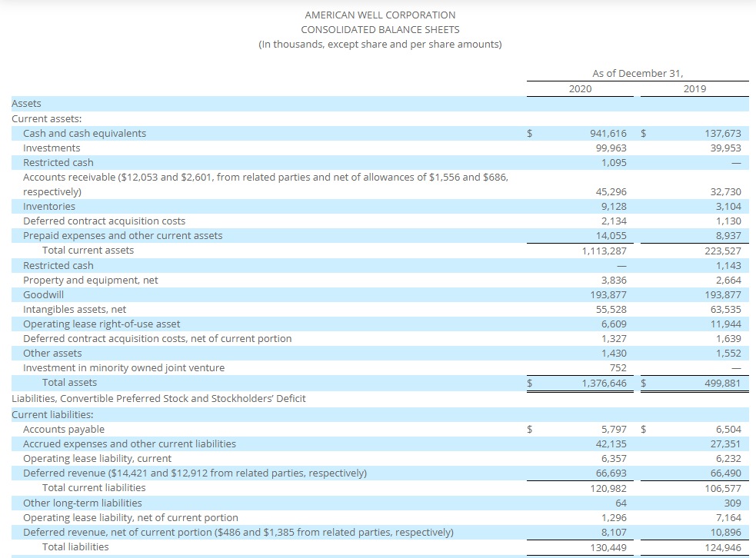Click the current 'Deferred revenue ($14,421 and $12,912' row
Image resolution: width=756 pixels, height=558 pixels.
point(195,473)
